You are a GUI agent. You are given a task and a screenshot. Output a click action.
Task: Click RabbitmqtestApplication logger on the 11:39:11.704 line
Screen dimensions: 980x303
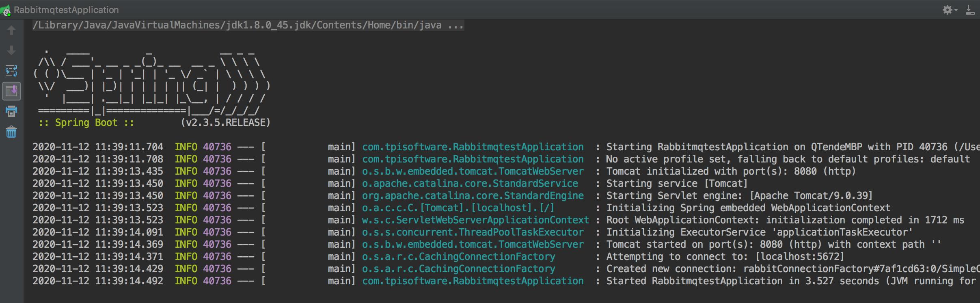point(473,147)
